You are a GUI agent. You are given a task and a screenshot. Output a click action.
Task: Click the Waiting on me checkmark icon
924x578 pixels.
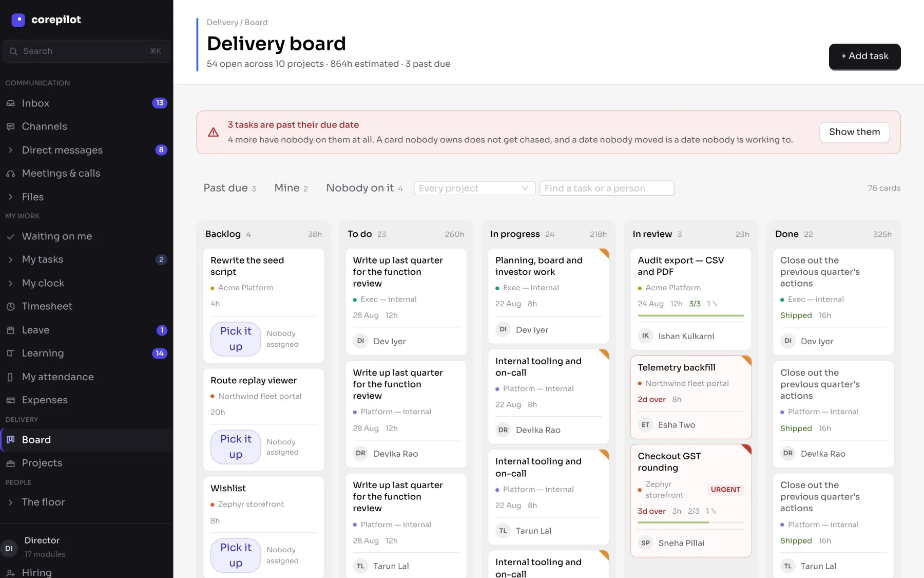[x=10, y=236]
